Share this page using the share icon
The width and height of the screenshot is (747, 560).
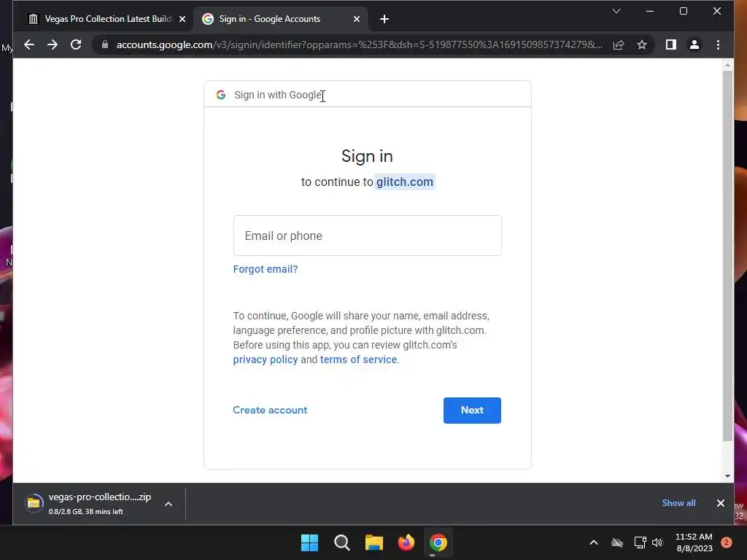pyautogui.click(x=619, y=44)
